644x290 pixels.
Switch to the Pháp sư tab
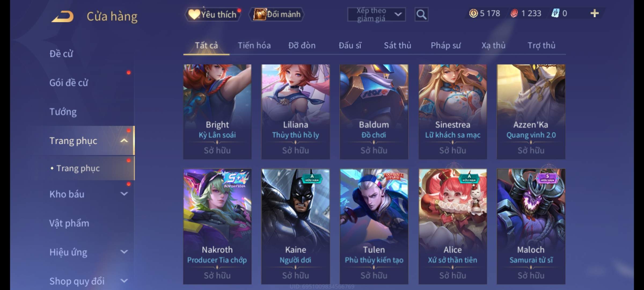click(445, 45)
